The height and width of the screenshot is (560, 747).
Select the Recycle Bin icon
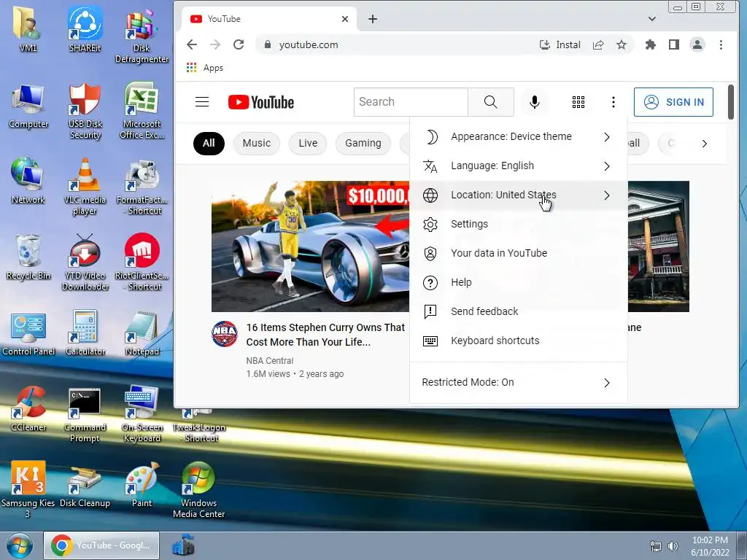(28, 257)
